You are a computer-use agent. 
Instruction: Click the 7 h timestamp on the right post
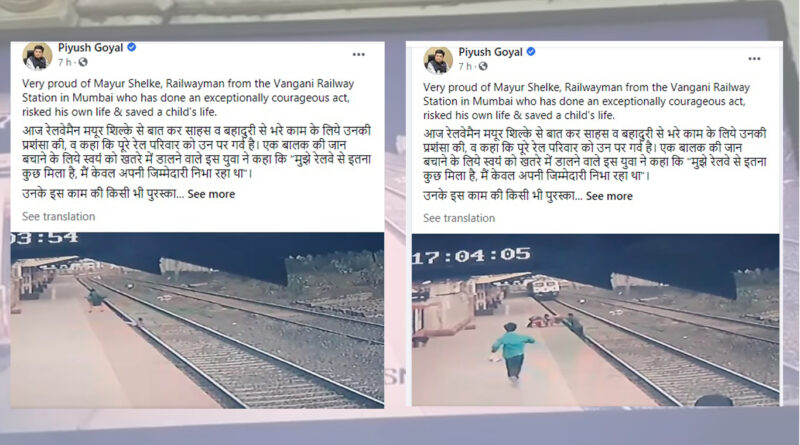(x=464, y=66)
